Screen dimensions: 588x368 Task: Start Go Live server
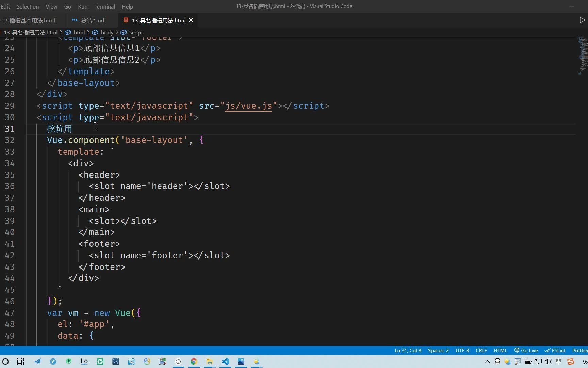point(526,350)
